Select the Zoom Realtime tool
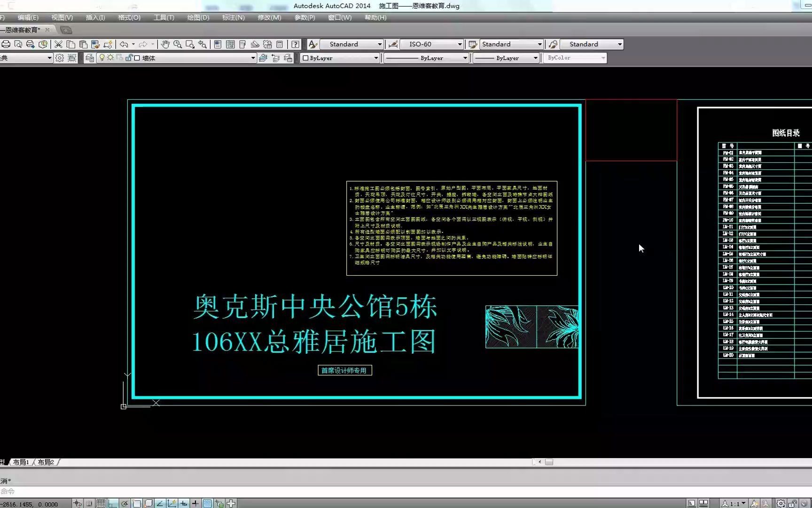Viewport: 812px width, 508px height. point(178,44)
